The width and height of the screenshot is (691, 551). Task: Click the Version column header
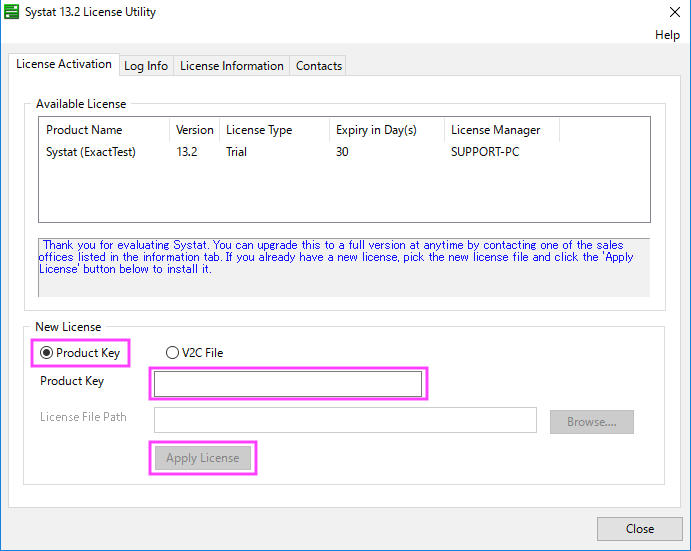(194, 130)
